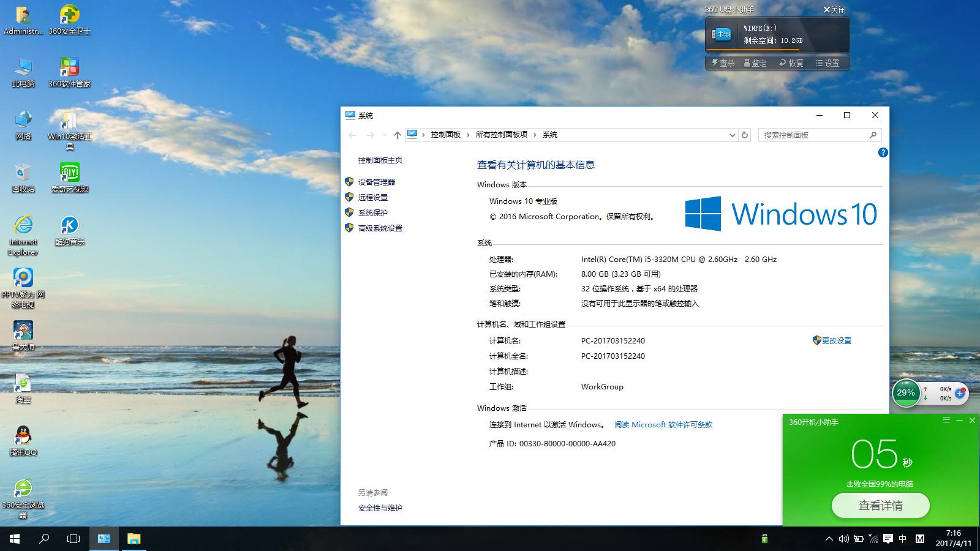Open taskbar search magnifier
Viewport: 980px width, 551px height.
(x=44, y=539)
